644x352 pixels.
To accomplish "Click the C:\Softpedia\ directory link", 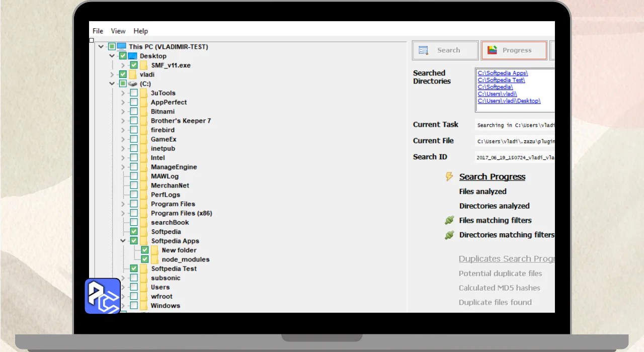I will (495, 87).
